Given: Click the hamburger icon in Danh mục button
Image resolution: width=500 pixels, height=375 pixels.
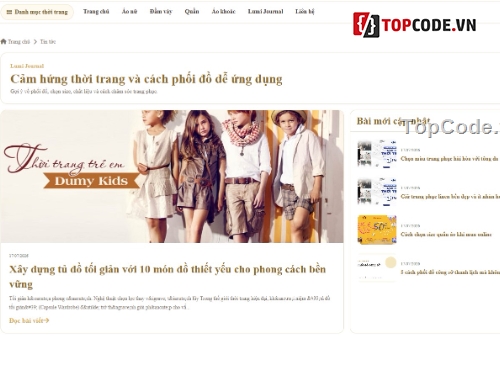Looking at the screenshot, I should 9,12.
